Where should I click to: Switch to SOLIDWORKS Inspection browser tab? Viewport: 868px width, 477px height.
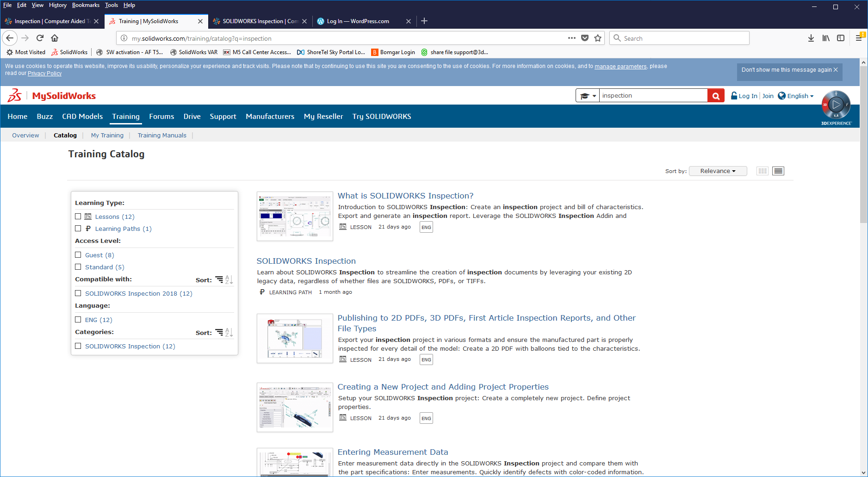[260, 21]
